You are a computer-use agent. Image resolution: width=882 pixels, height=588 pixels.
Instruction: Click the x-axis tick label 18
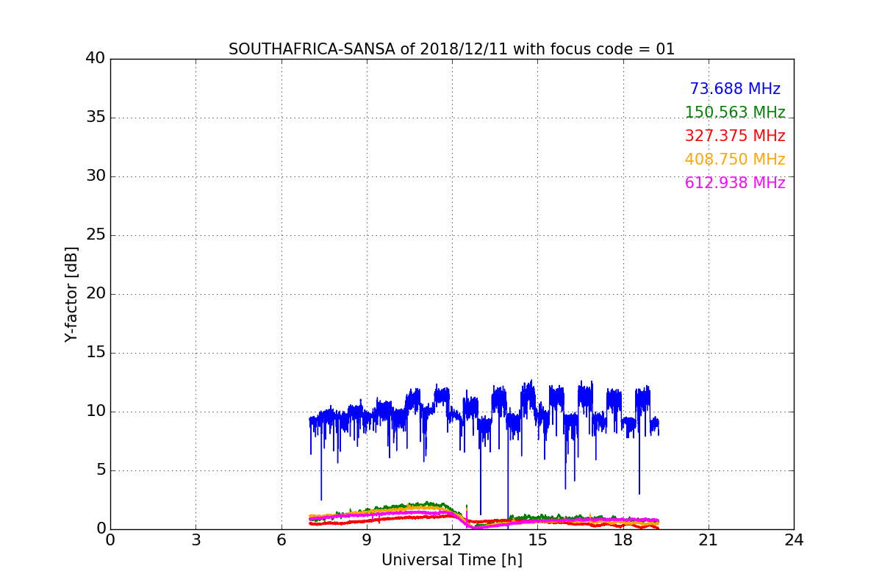pos(623,540)
